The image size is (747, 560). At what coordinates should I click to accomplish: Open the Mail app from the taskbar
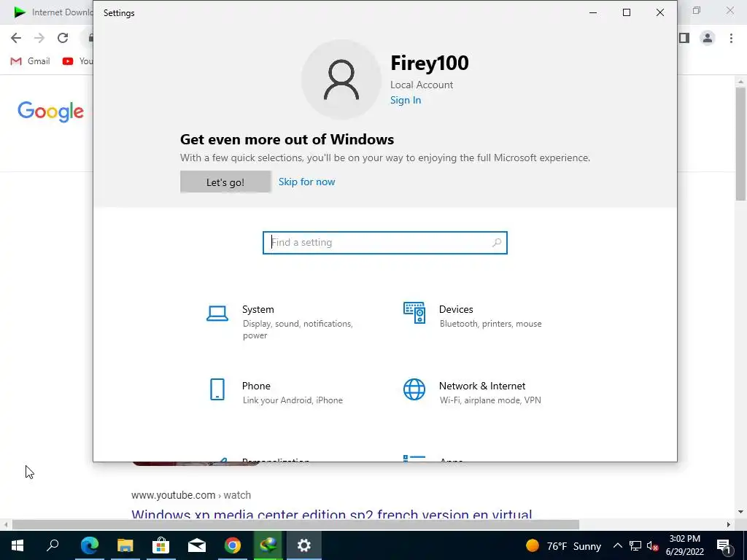197,545
